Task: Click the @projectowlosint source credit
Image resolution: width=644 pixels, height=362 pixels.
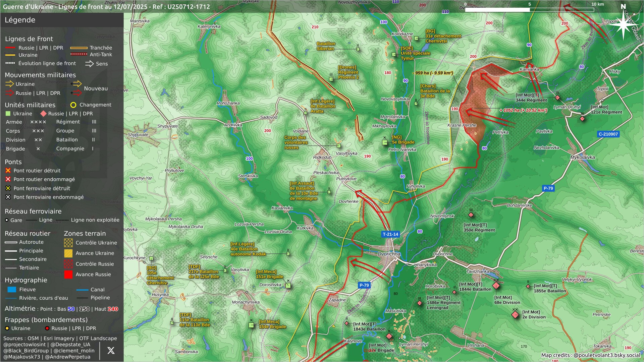Action: (x=24, y=345)
